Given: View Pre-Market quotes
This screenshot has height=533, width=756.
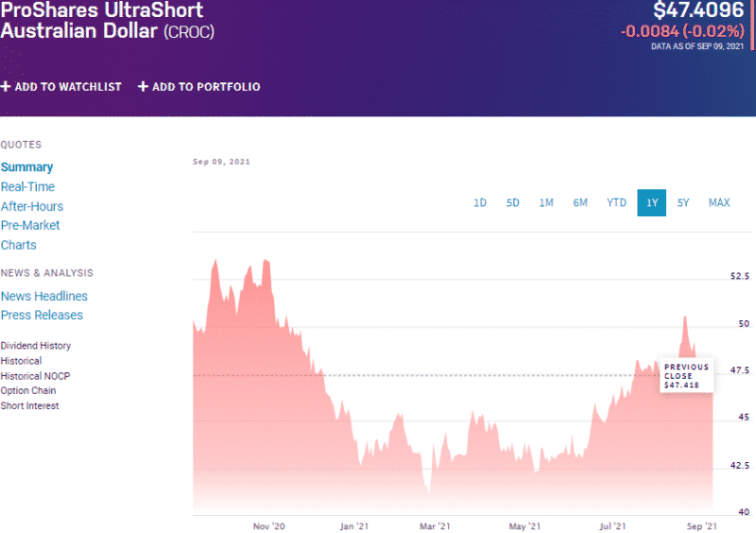Looking at the screenshot, I should pos(30,226).
